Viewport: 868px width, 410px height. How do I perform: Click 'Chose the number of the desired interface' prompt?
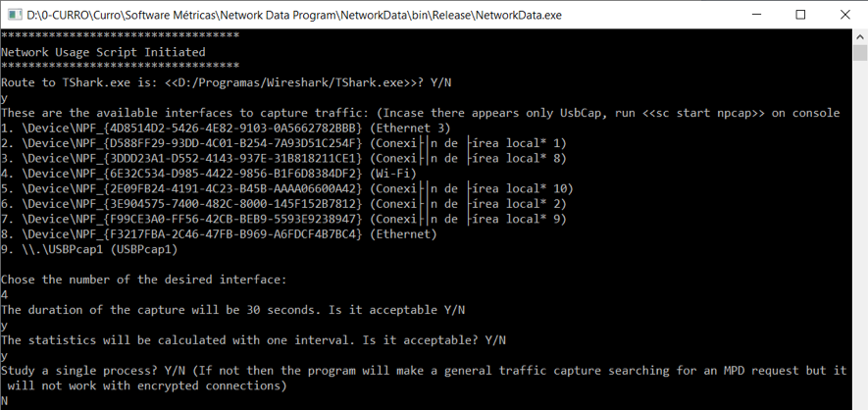[144, 280]
